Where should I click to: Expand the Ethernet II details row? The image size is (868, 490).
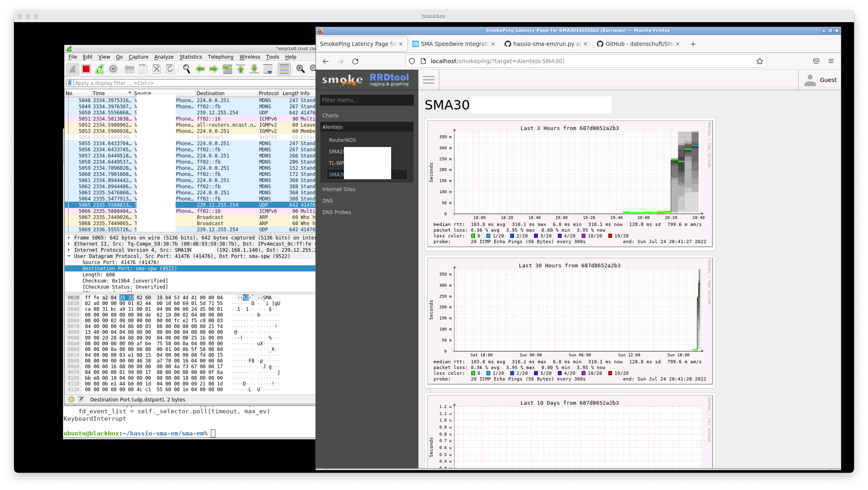[69, 244]
